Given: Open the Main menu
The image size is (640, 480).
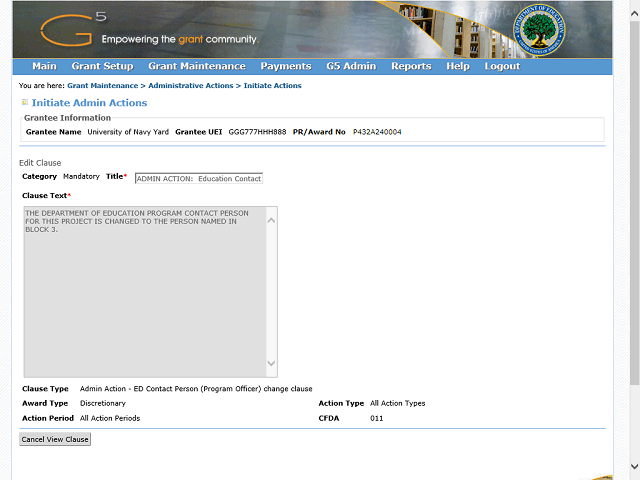Looking at the screenshot, I should pyautogui.click(x=44, y=66).
